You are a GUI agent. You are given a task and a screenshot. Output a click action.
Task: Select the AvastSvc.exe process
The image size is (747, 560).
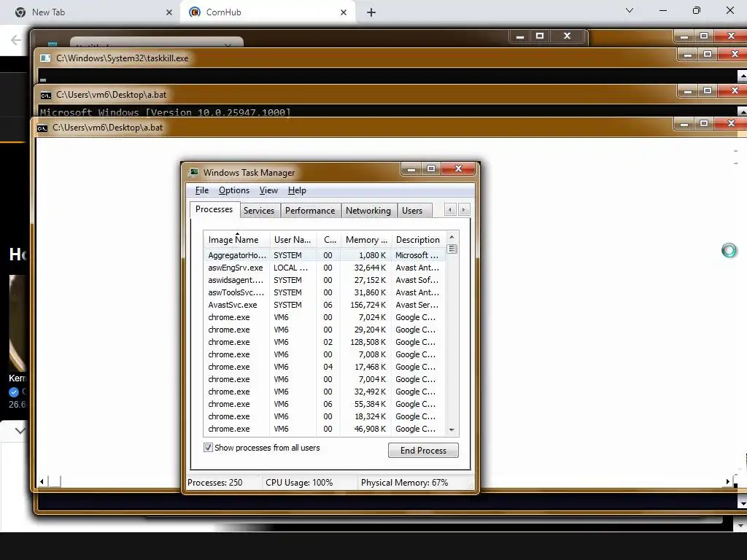click(325, 305)
